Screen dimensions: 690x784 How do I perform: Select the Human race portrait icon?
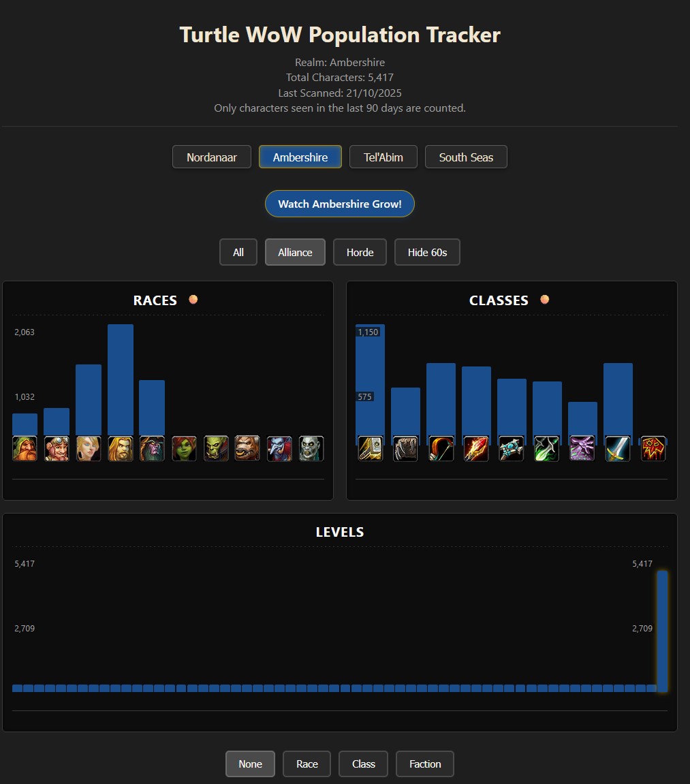tap(121, 448)
